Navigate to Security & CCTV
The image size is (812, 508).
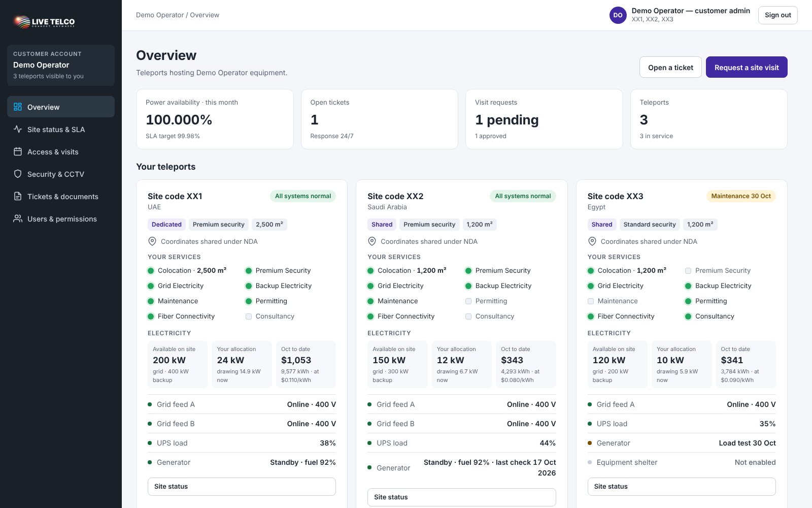(61, 174)
